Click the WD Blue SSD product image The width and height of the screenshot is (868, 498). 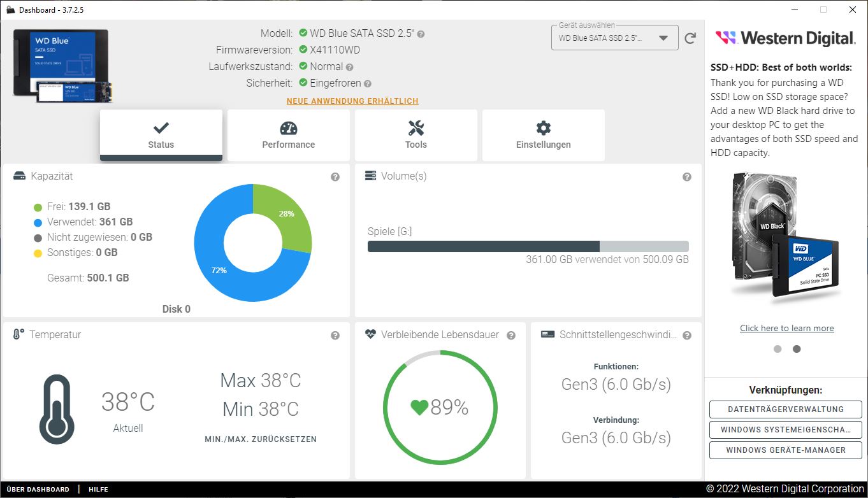(x=63, y=66)
